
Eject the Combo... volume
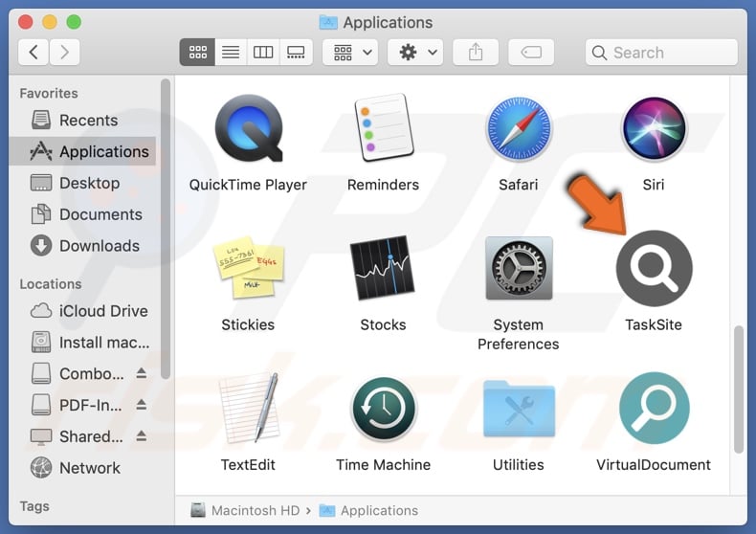click(142, 373)
